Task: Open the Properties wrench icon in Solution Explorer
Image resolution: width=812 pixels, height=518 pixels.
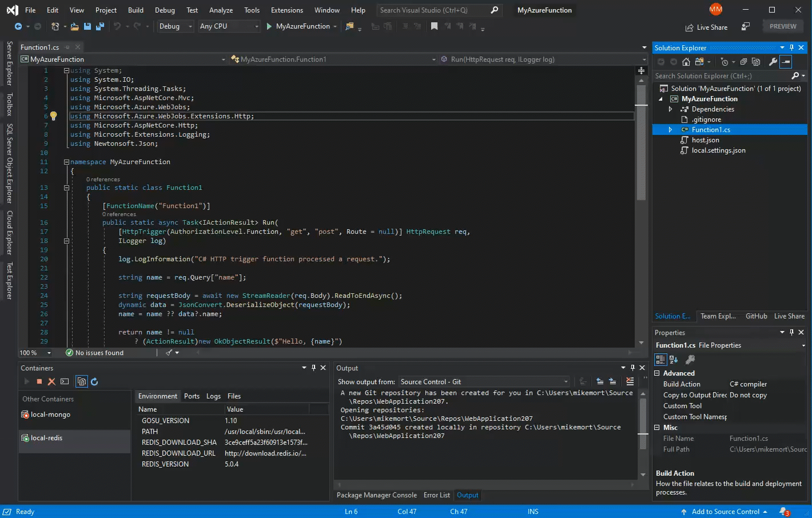Action: 773,61
